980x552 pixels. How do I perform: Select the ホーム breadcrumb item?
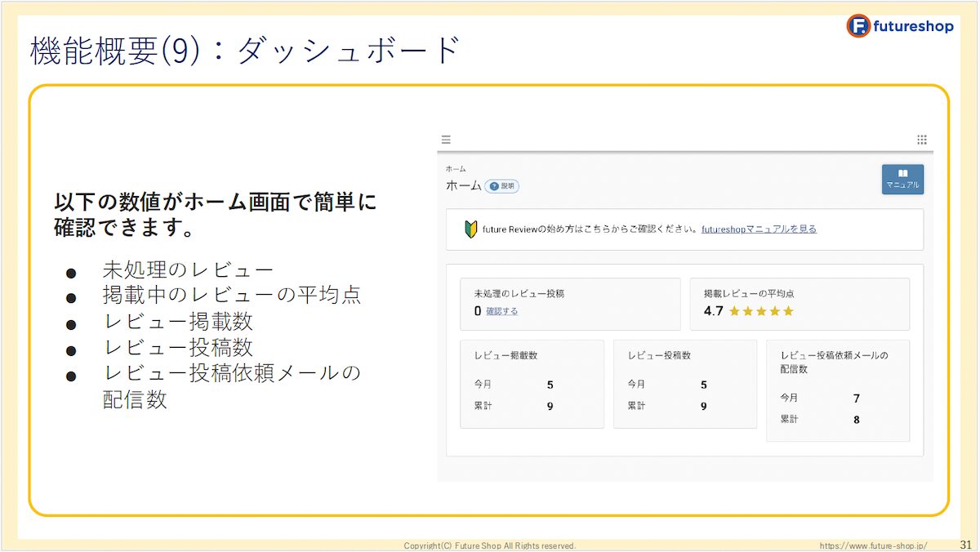coord(456,168)
